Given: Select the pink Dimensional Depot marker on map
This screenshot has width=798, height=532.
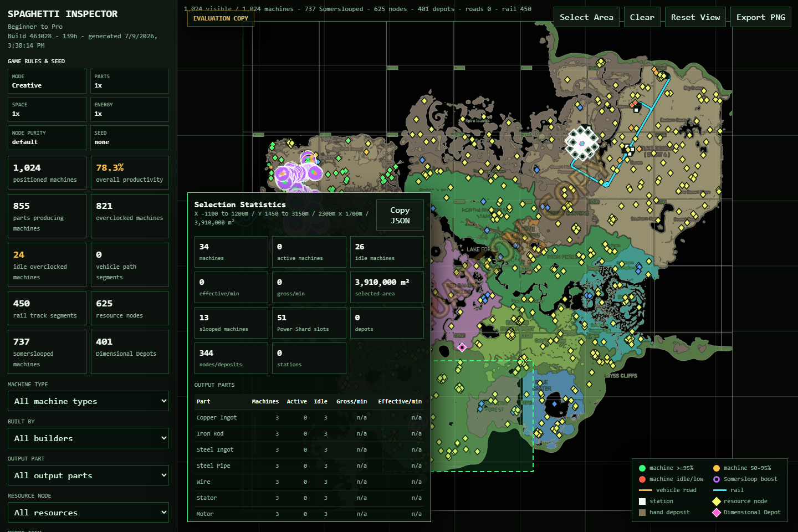Looking at the screenshot, I should coord(462,347).
